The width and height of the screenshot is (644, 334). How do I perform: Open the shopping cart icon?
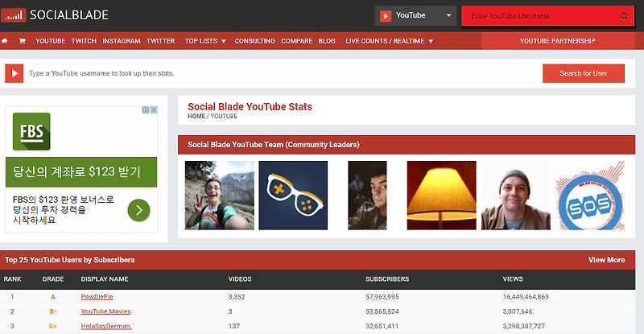pyautogui.click(x=23, y=41)
